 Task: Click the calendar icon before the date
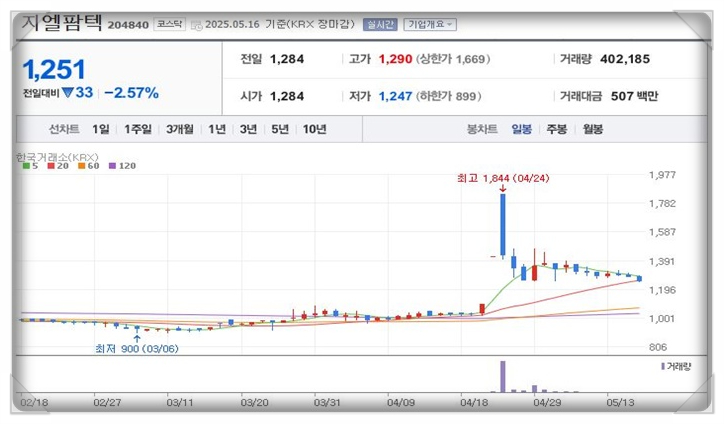pos(197,25)
